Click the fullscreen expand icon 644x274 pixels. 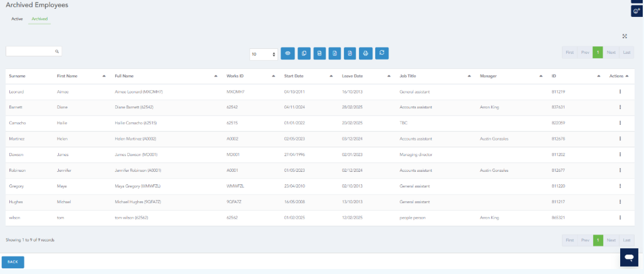tap(625, 36)
